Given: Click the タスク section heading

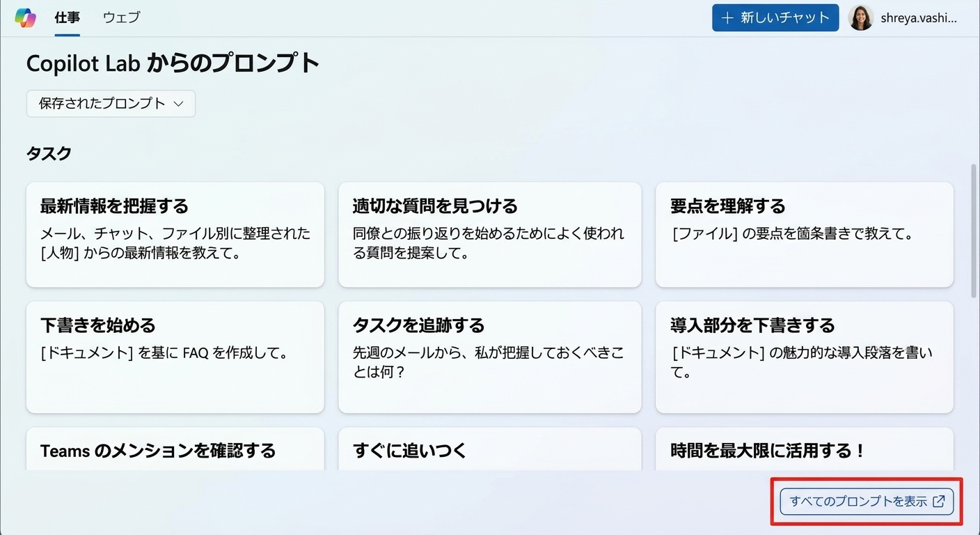Looking at the screenshot, I should click(x=49, y=154).
